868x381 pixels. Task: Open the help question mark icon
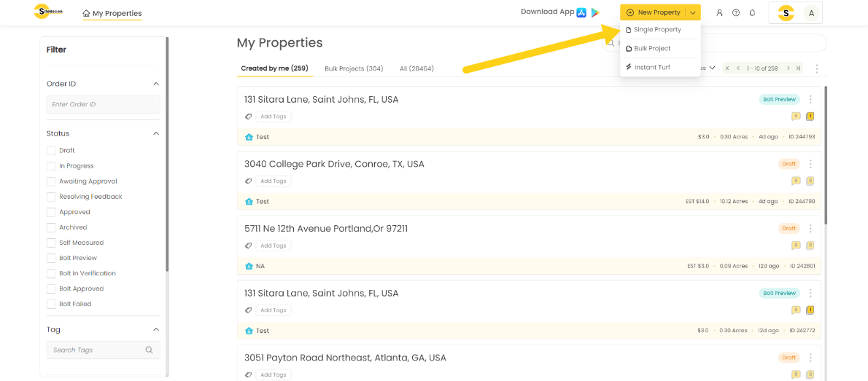(x=736, y=13)
